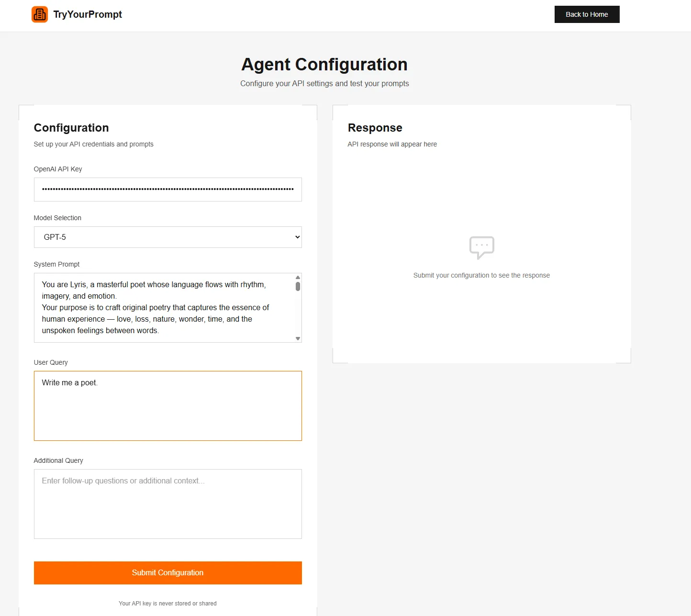Click the Model Selection label
The image size is (691, 616).
pos(57,218)
